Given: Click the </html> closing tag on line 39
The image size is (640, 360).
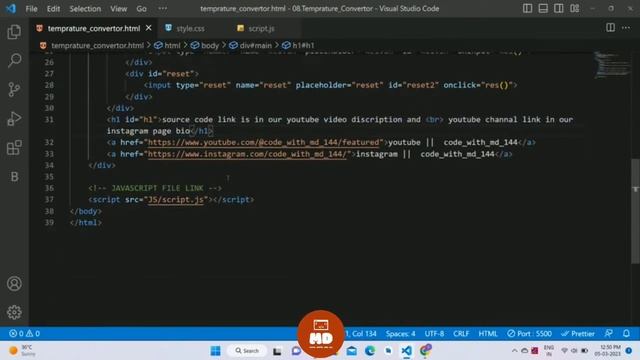Looking at the screenshot, I should point(86,223).
